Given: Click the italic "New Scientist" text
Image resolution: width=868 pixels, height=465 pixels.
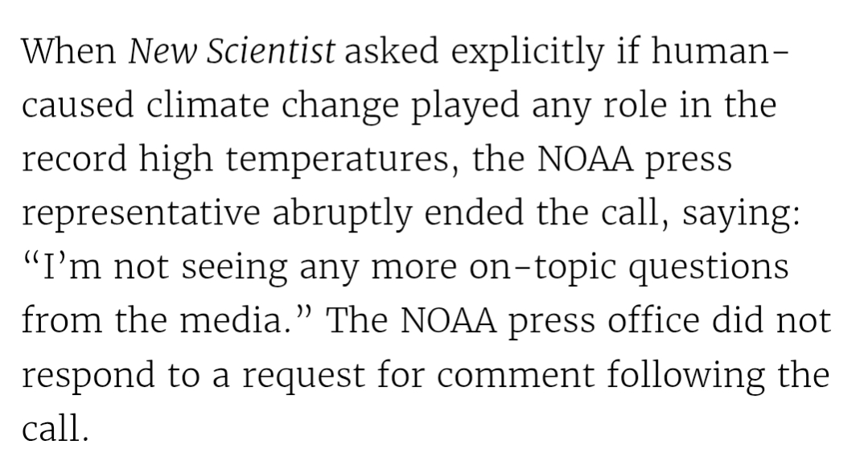Looking at the screenshot, I should (232, 52).
